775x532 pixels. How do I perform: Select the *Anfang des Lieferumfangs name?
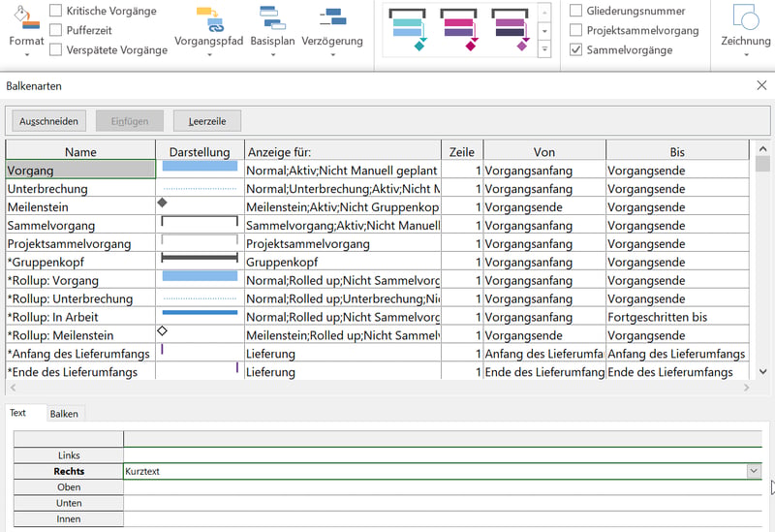[x=80, y=353]
